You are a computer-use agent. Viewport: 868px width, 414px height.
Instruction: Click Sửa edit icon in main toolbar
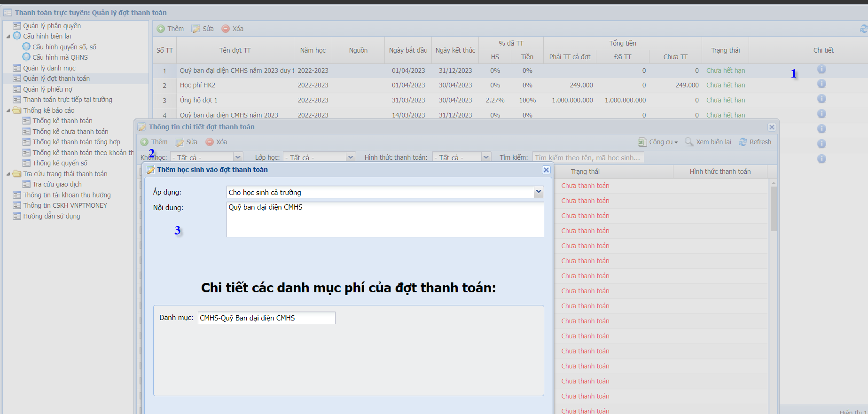click(x=196, y=29)
